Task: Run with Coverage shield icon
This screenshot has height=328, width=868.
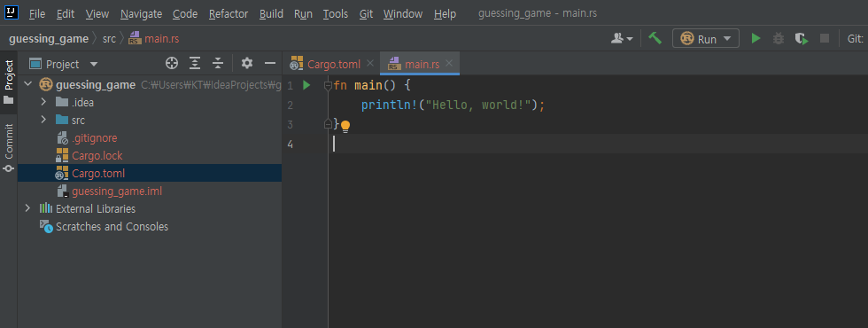Action: 802,38
